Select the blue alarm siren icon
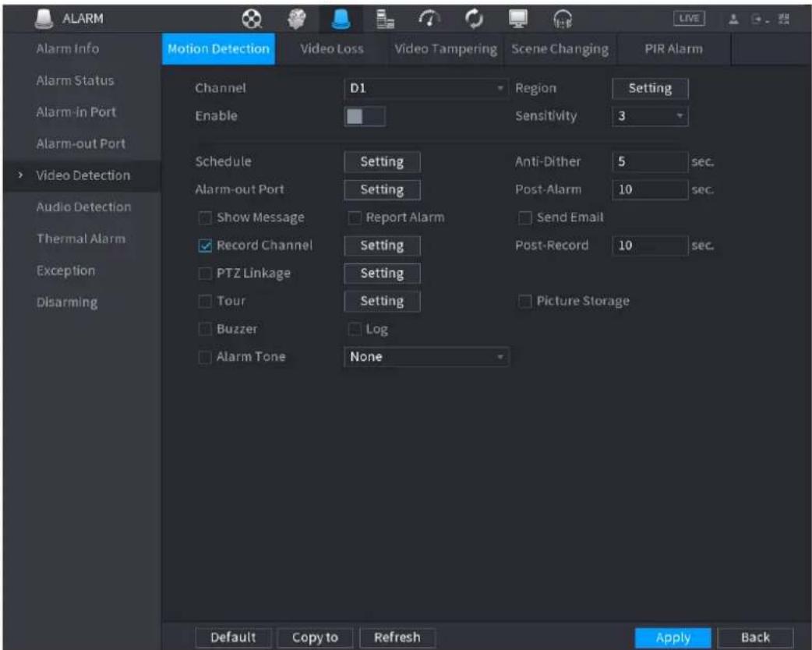The height and width of the screenshot is (650, 812). (341, 19)
